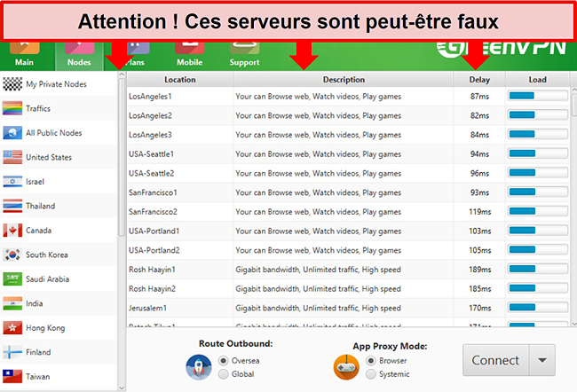Click the sidebar scroll up arrow
577x392 pixels.
pyautogui.click(x=122, y=74)
